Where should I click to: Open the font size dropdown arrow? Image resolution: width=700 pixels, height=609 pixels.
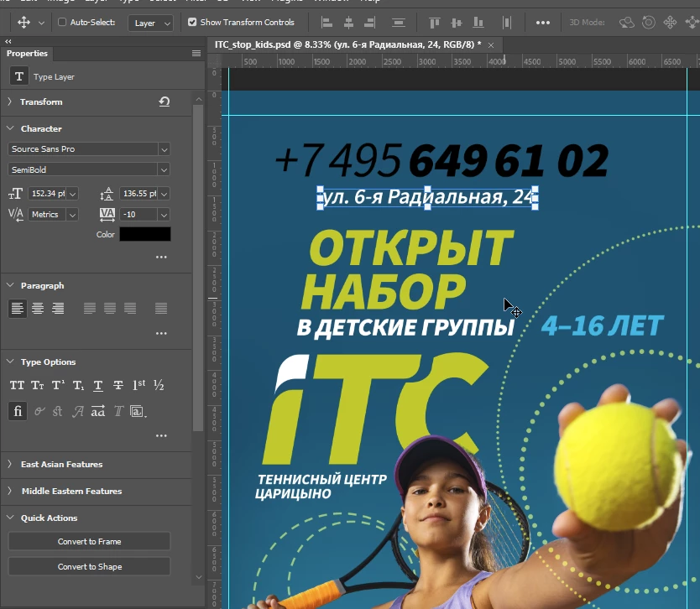point(73,194)
